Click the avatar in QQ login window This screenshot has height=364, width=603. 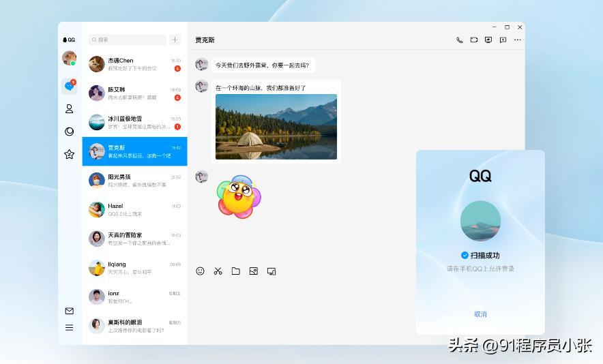point(480,221)
